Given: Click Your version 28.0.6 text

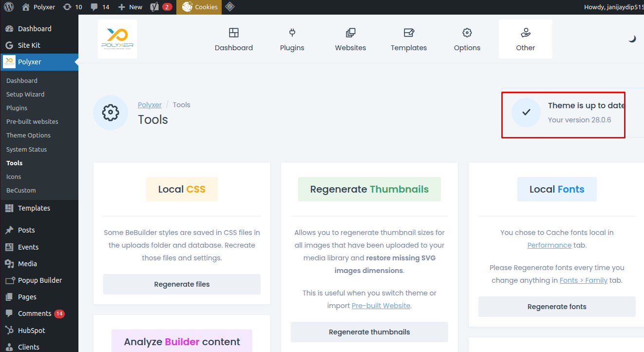Looking at the screenshot, I should click(x=579, y=119).
